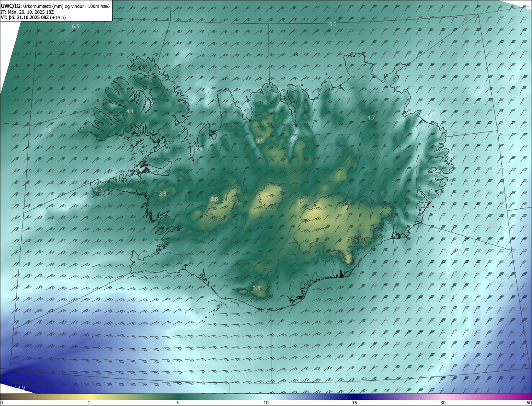The height and width of the screenshot is (406, 532).
Task: Click the 4.1 value label in the Westfjords
Action: point(130,112)
